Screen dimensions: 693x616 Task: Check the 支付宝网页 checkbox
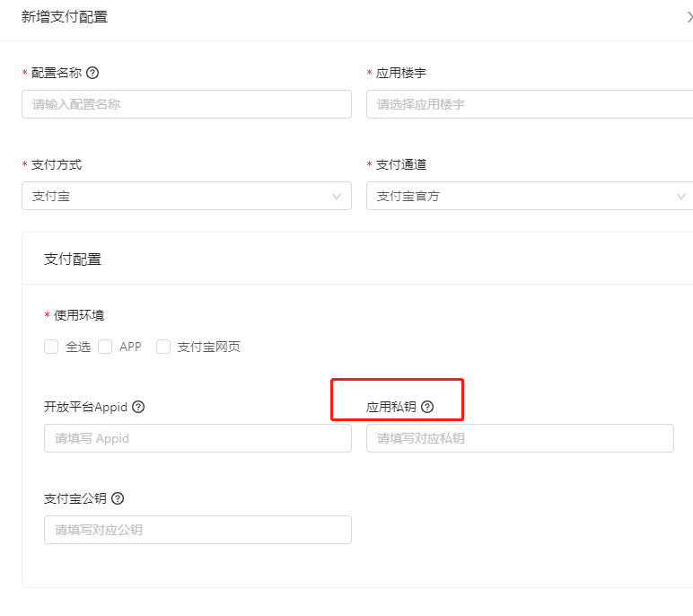163,347
